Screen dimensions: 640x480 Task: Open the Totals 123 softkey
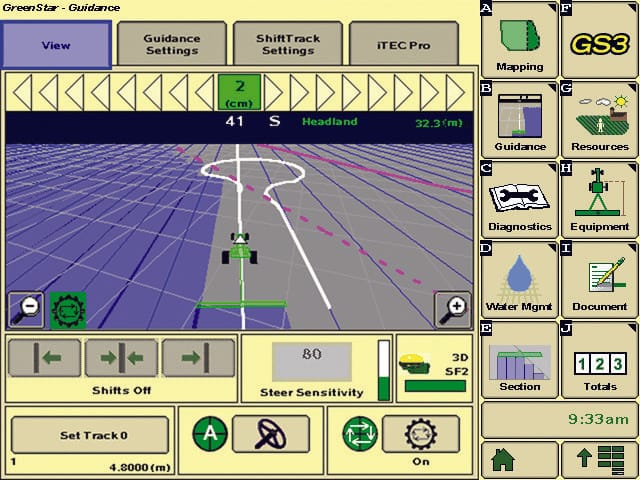click(599, 360)
